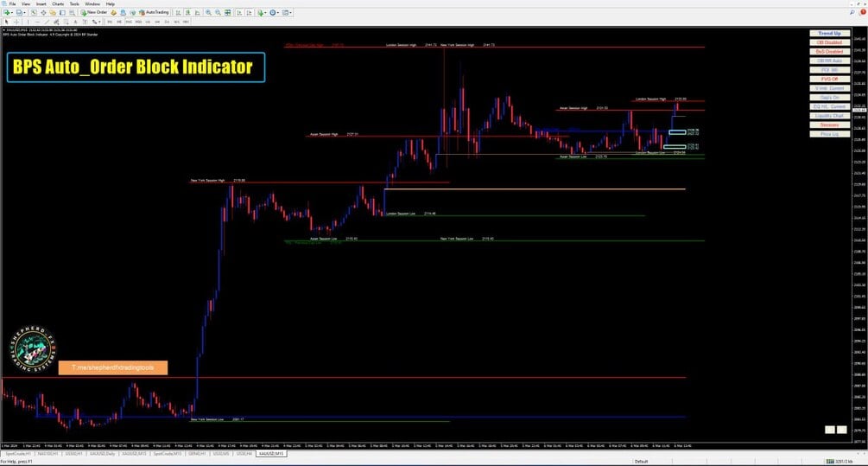Viewport: 868px width, 466px height.
Task: Toggle the Sessions button
Action: 829,124
